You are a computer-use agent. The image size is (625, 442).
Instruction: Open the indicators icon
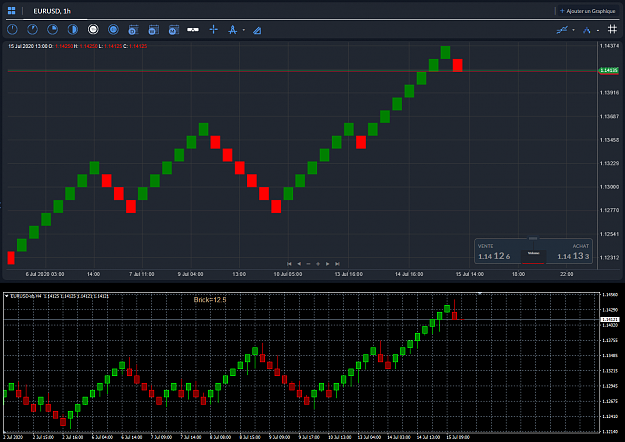[x=562, y=30]
